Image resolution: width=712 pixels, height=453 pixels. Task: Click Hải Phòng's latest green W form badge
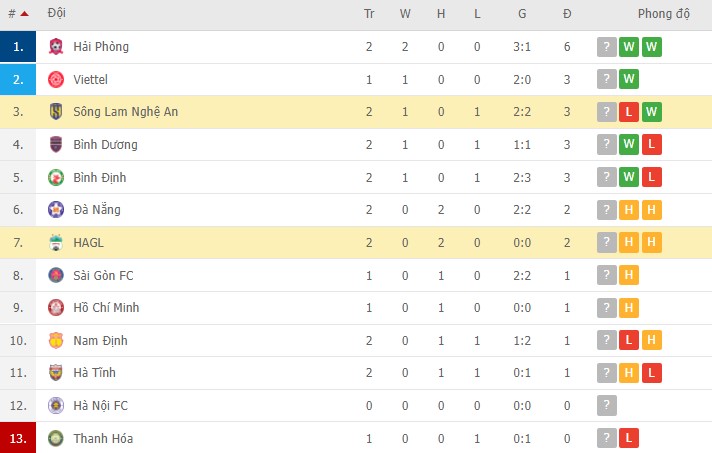tap(651, 46)
